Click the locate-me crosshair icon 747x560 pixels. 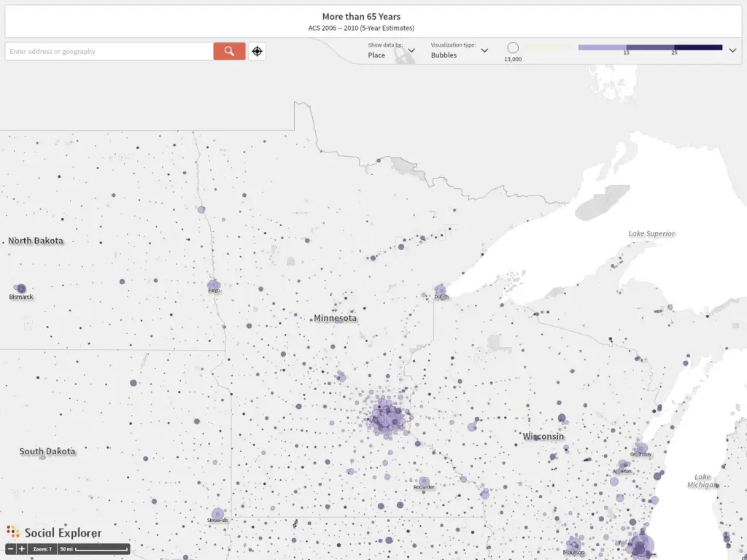[257, 51]
